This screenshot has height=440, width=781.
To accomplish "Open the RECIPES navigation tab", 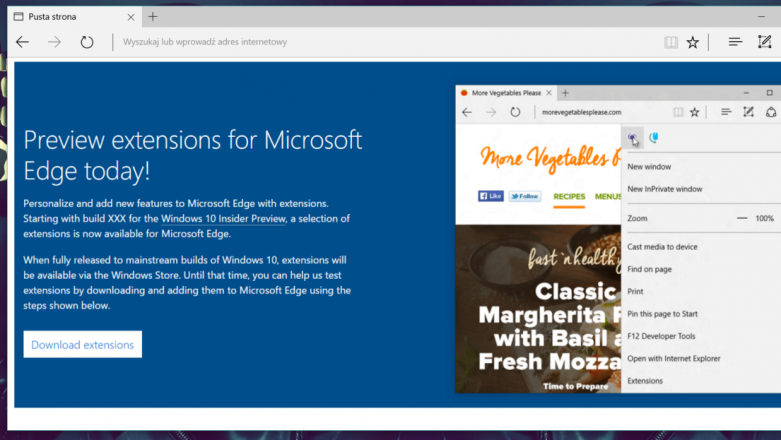I will click(569, 197).
